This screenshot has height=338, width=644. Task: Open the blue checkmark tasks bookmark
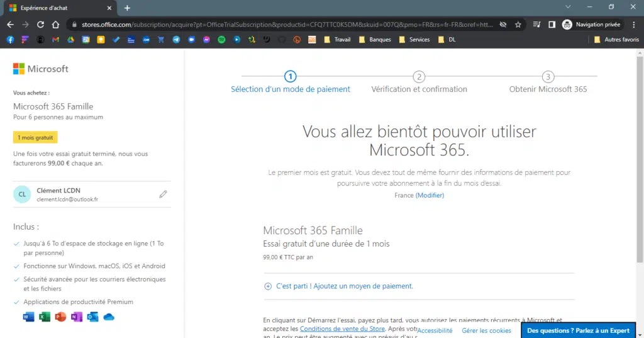(x=116, y=40)
